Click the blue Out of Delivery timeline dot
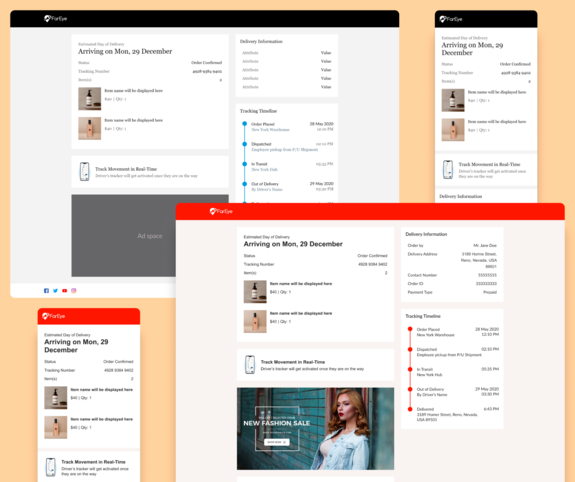 tap(245, 184)
